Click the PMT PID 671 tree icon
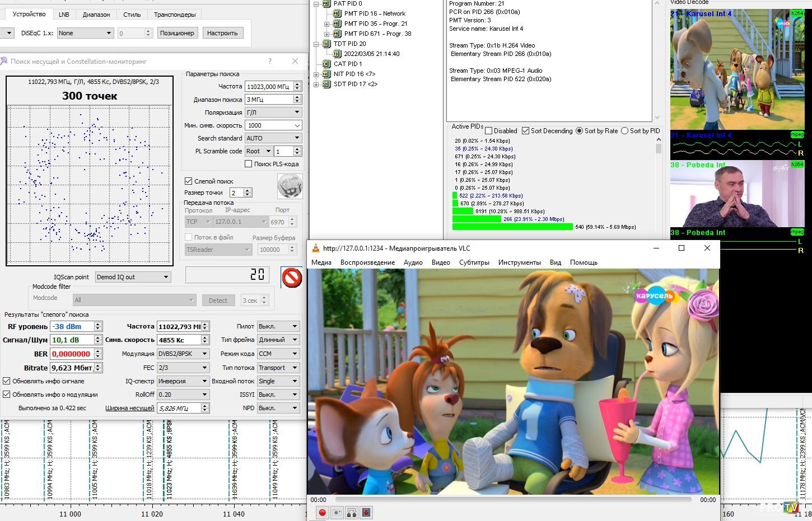 pyautogui.click(x=337, y=34)
